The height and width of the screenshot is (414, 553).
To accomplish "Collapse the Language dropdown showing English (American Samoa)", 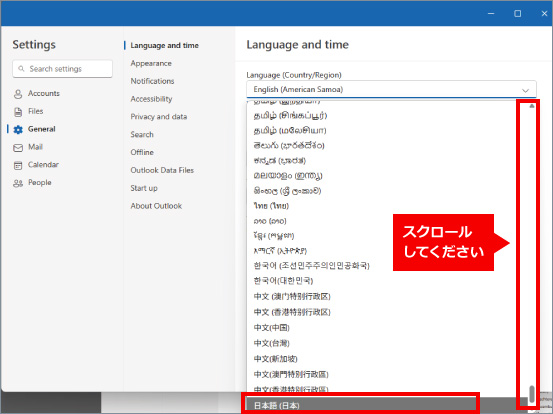I will click(391, 90).
